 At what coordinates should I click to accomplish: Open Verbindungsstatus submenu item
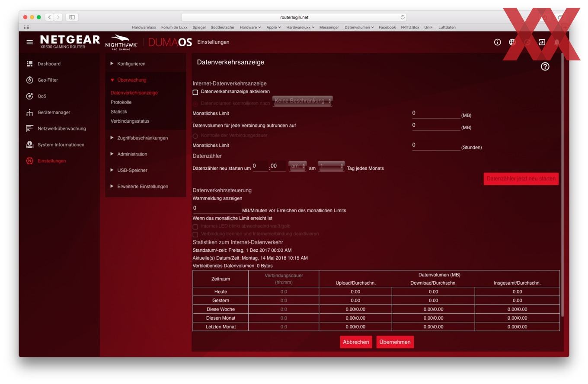click(x=130, y=121)
